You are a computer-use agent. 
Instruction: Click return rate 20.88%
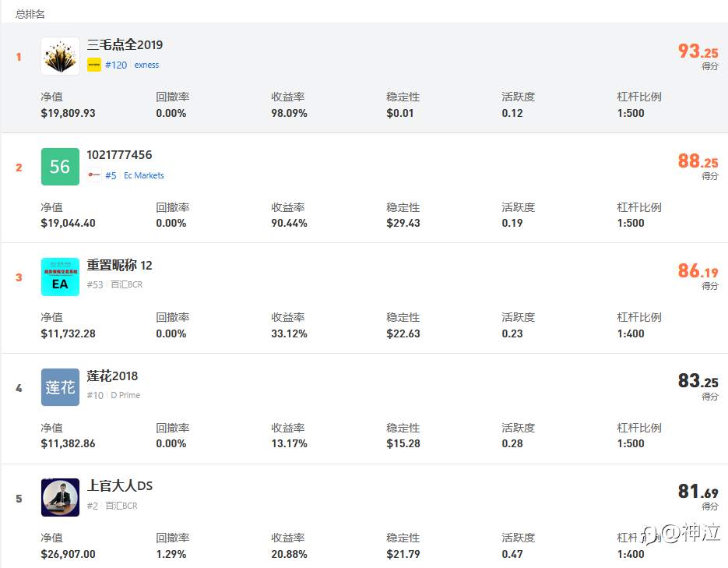pyautogui.click(x=289, y=555)
